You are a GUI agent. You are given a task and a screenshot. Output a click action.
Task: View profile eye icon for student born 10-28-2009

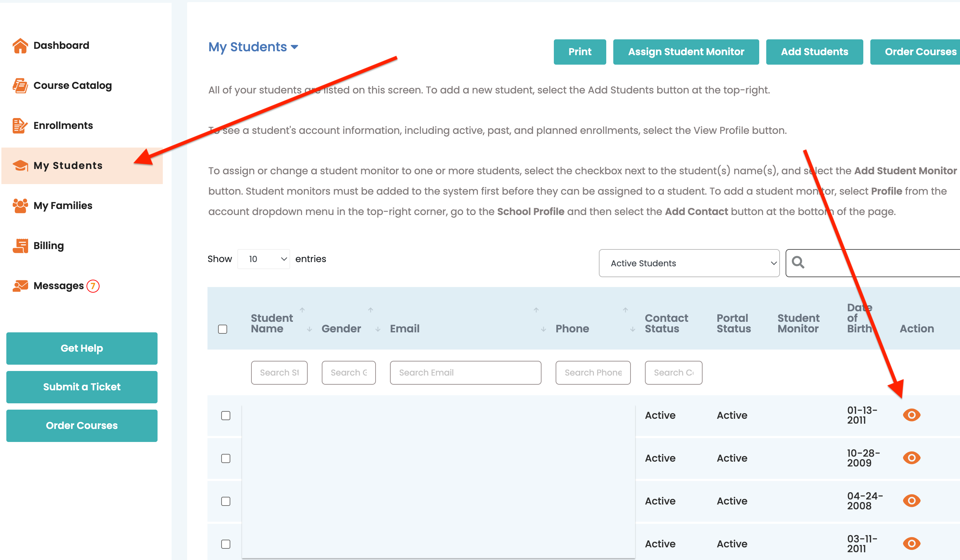coord(911,458)
